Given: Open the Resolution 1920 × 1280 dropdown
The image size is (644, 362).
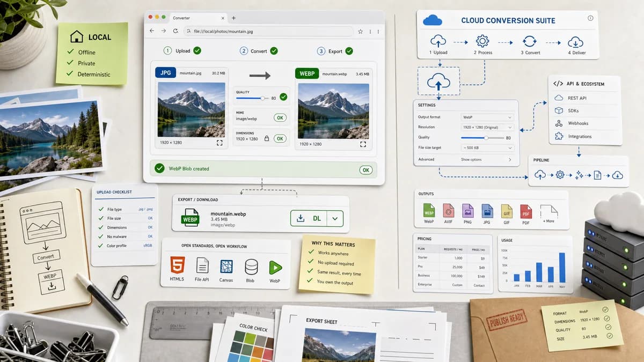Looking at the screenshot, I should [487, 127].
